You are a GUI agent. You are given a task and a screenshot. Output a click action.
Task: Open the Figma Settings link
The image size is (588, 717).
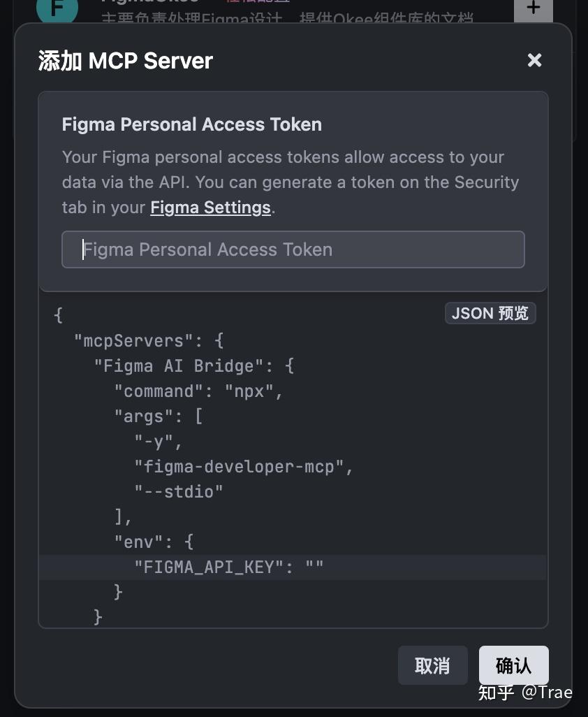(210, 207)
